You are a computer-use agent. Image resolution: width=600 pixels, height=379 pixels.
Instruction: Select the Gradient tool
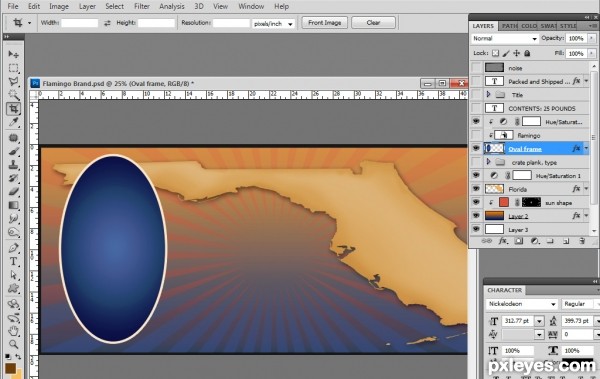click(13, 205)
